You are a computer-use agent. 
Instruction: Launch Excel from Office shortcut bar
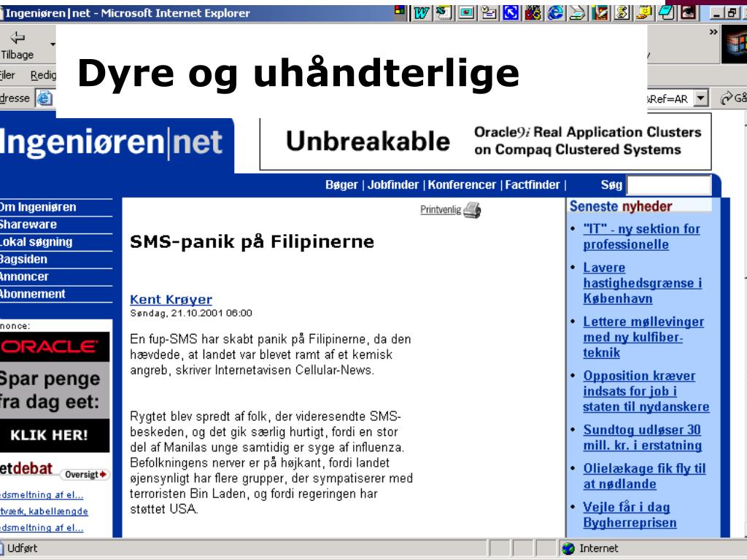[444, 12]
